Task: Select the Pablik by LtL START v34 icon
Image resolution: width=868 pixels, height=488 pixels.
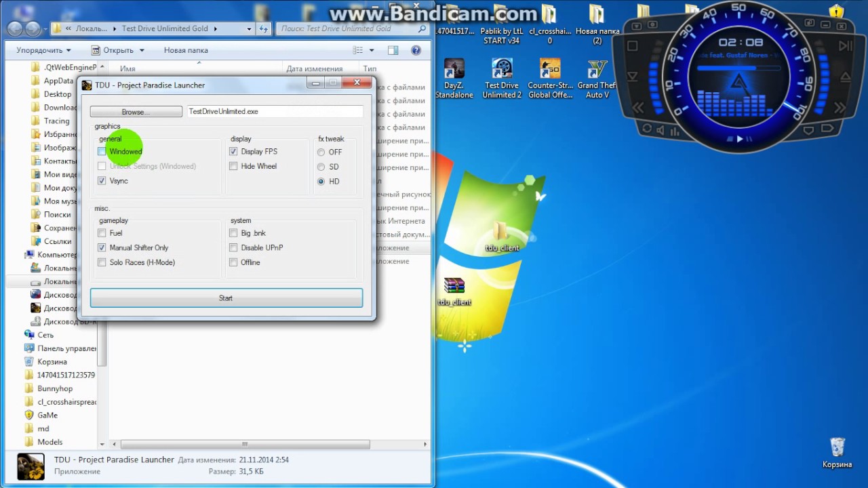Action: [502, 24]
